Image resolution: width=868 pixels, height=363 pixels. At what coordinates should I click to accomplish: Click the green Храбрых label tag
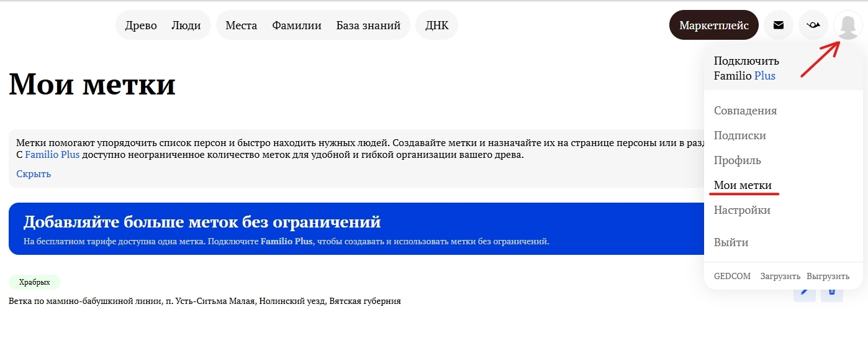coord(34,282)
